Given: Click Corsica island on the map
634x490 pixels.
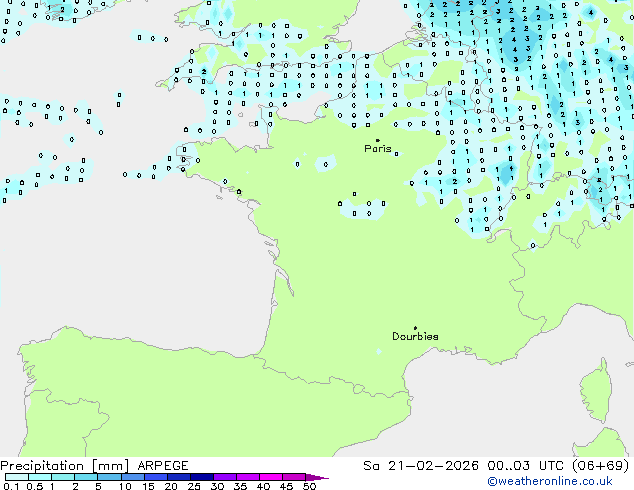Looking at the screenshot, I should (596, 390).
